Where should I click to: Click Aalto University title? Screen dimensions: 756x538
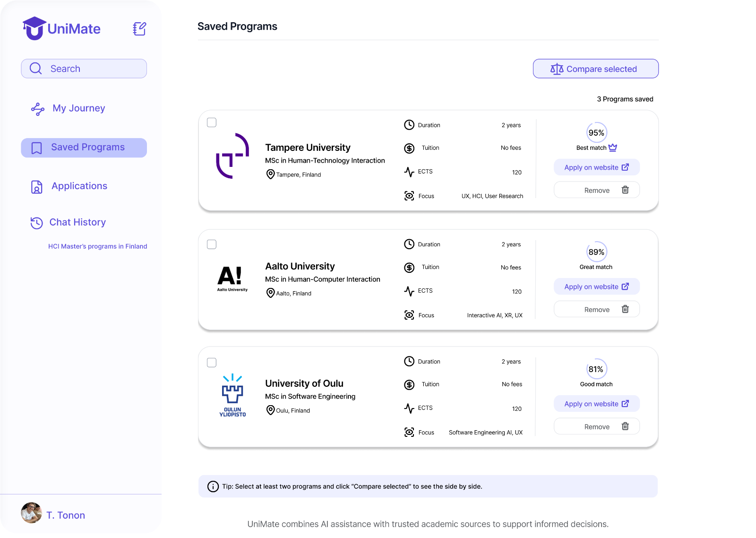pyautogui.click(x=300, y=266)
